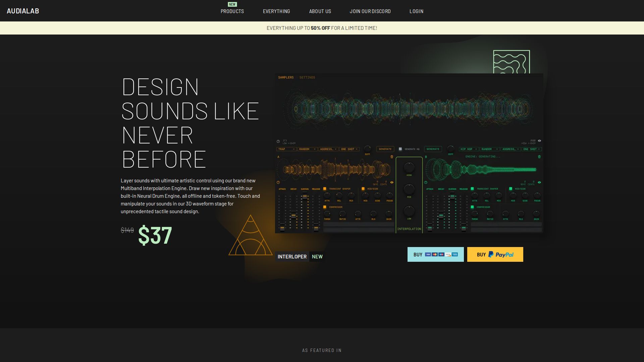The image size is (644, 362).
Task: Click sampler A Mid/Side FOCUS knob
Action: coord(389,195)
